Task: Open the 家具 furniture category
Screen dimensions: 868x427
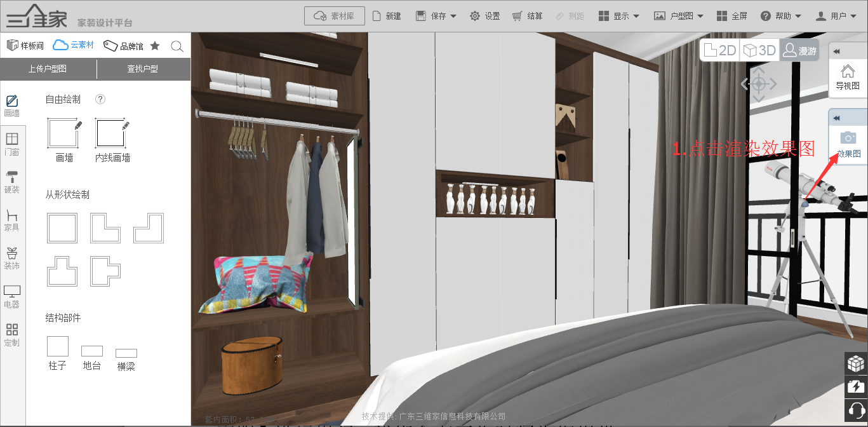Action: click(x=12, y=219)
